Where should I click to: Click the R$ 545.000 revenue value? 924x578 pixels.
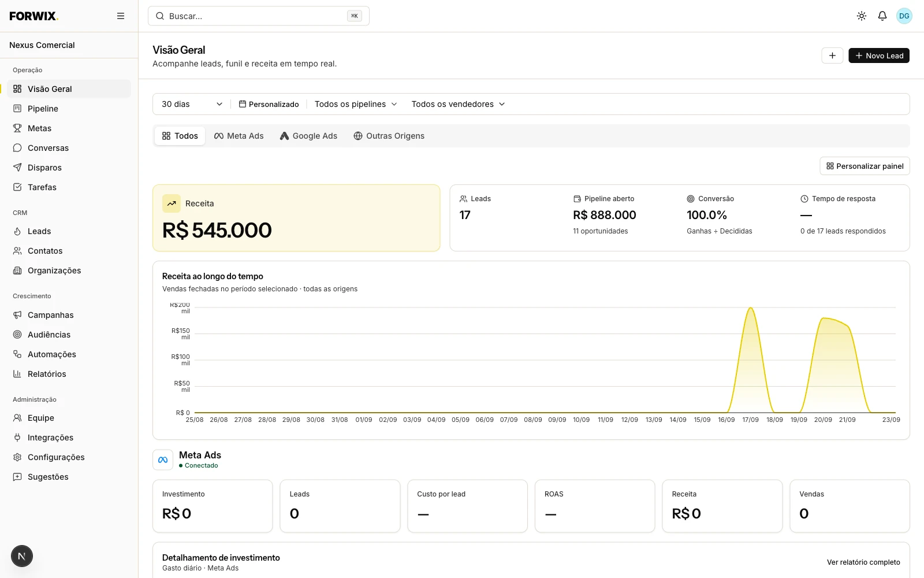[x=217, y=230]
